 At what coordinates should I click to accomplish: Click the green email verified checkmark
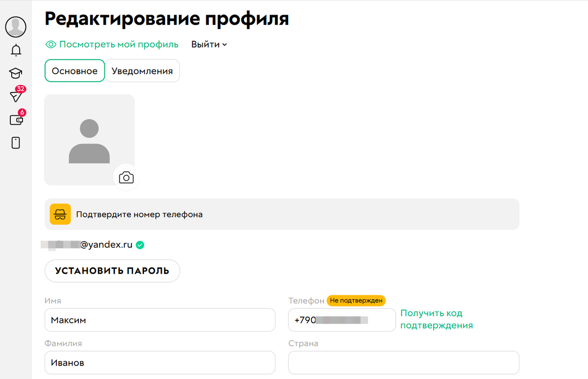click(140, 245)
